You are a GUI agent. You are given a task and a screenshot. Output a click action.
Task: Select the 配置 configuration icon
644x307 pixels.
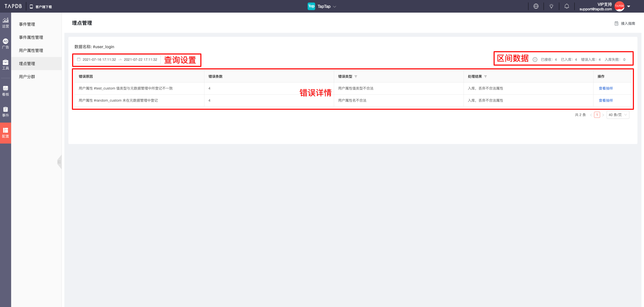[x=6, y=133]
